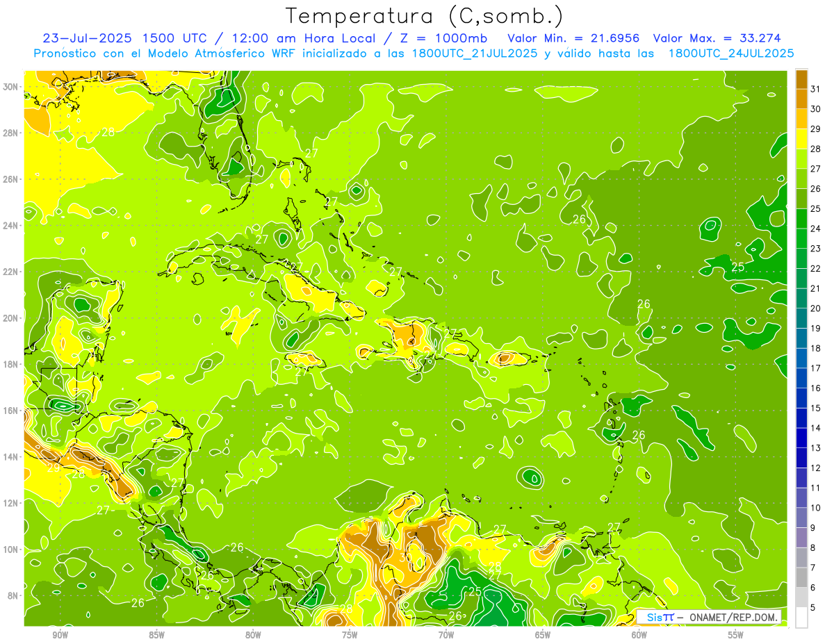The image size is (834, 644).
Task: Click the 55W longitude axis label
Action: tap(736, 635)
